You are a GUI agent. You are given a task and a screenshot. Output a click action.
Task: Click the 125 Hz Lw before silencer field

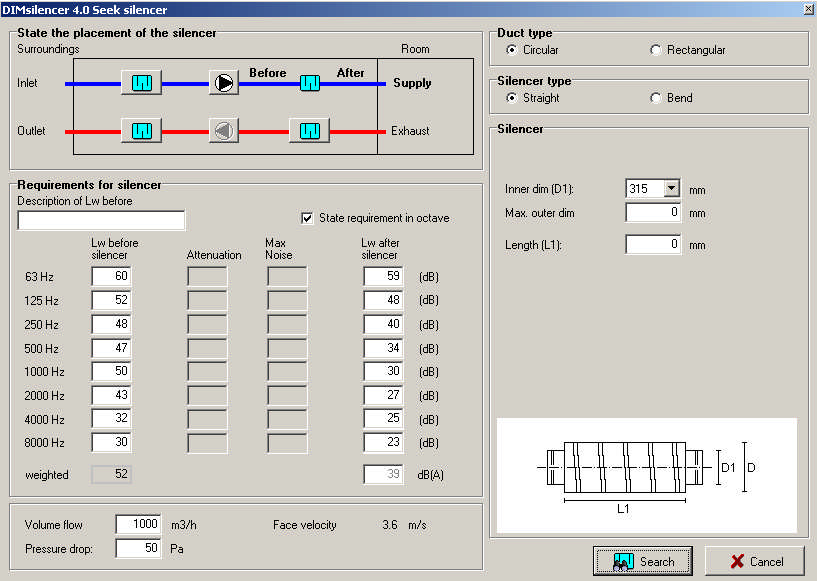tap(112, 300)
